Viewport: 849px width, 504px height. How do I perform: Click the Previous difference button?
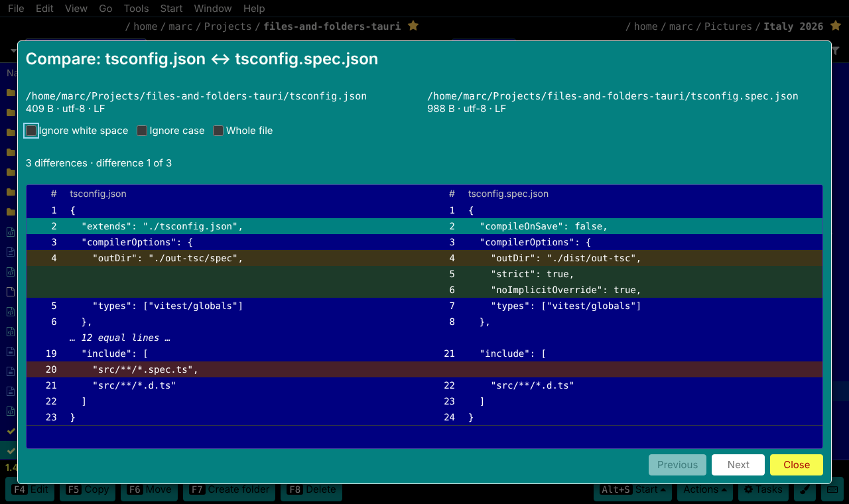point(677,465)
